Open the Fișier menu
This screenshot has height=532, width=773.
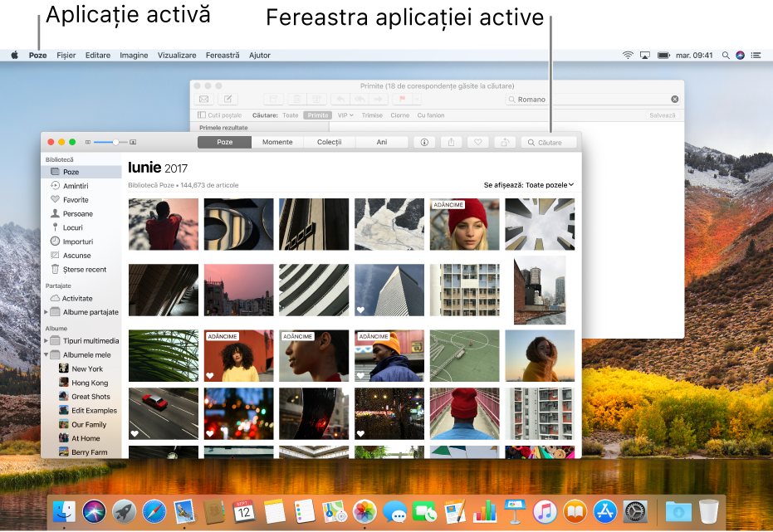coord(66,55)
